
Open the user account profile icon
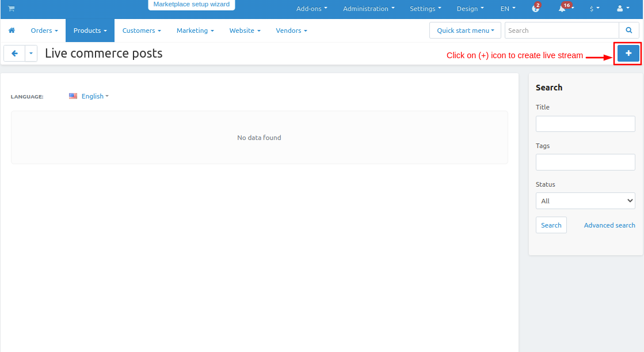point(622,9)
